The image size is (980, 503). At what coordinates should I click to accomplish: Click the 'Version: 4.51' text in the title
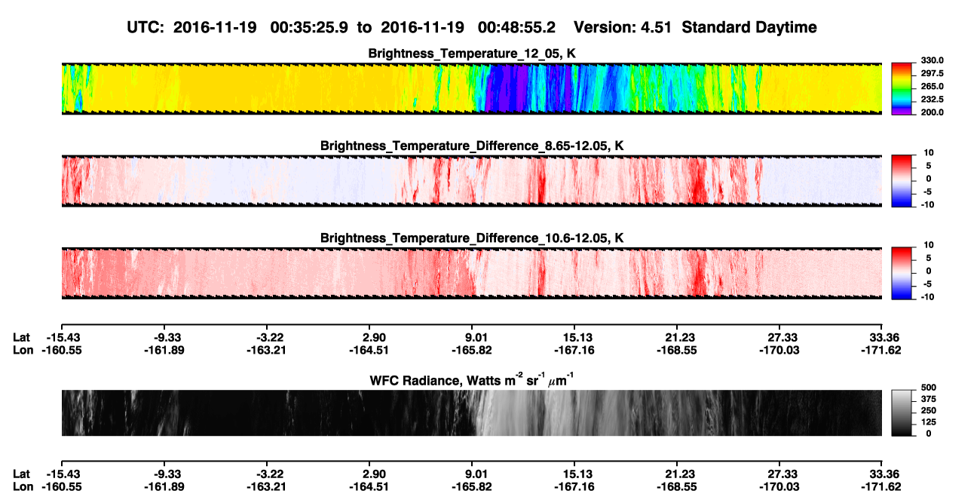[623, 28]
